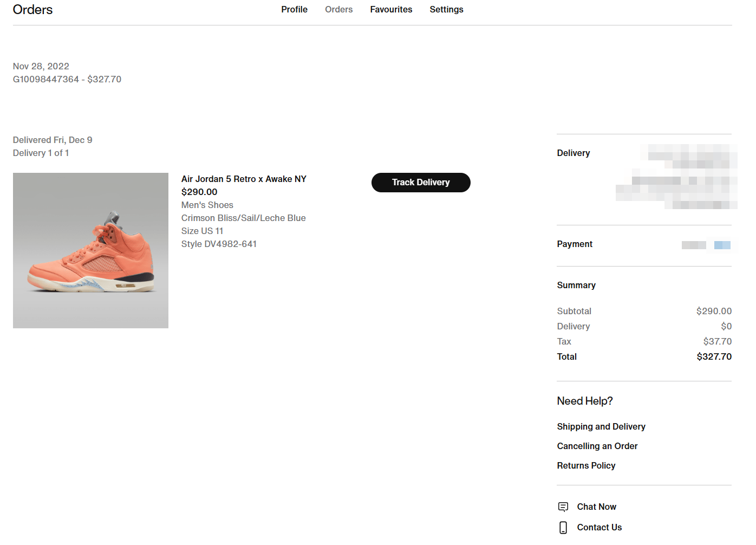Open the Contact Us link

[599, 527]
